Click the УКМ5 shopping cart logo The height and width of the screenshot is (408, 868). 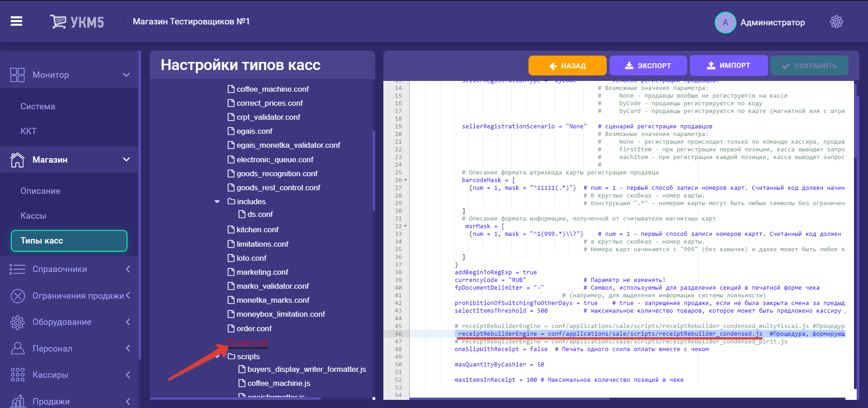(77, 22)
